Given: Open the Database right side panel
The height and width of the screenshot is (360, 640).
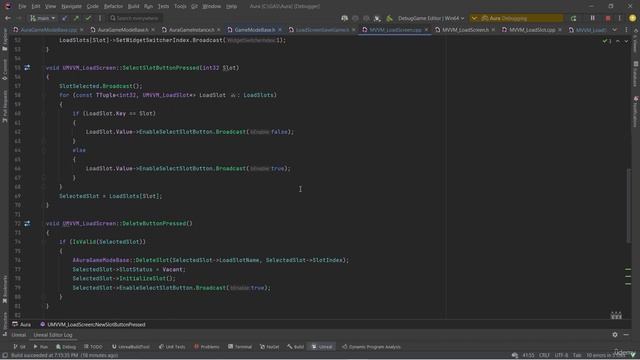Looking at the screenshot, I should (x=636, y=73).
